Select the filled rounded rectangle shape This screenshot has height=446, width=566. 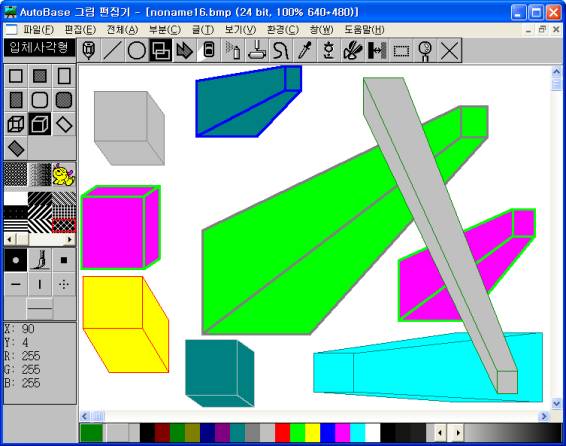click(64, 100)
